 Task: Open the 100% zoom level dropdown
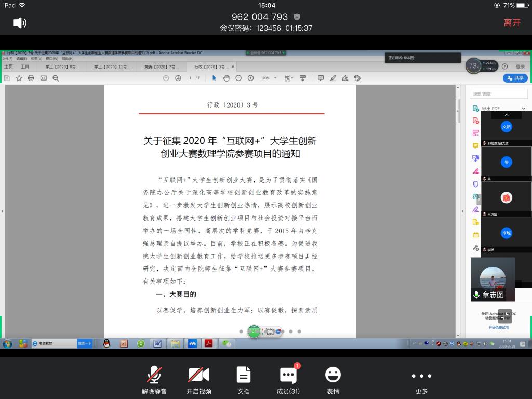[269, 78]
